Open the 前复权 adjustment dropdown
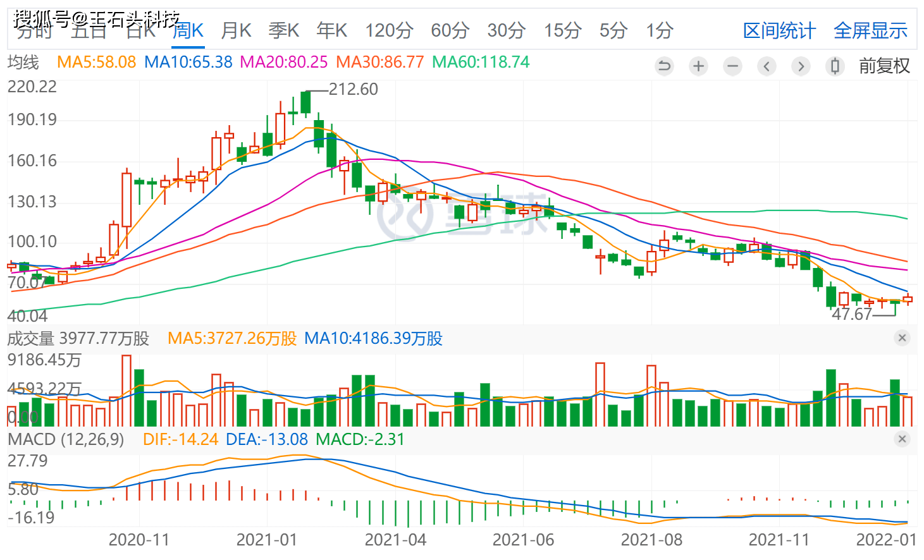 point(884,66)
